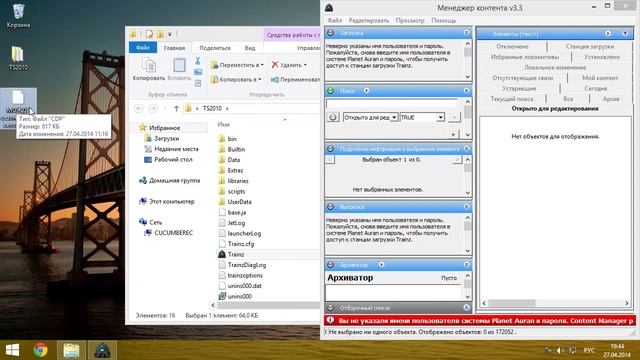
Task: Click the search text field in Поиск panel
Action: 392,104
